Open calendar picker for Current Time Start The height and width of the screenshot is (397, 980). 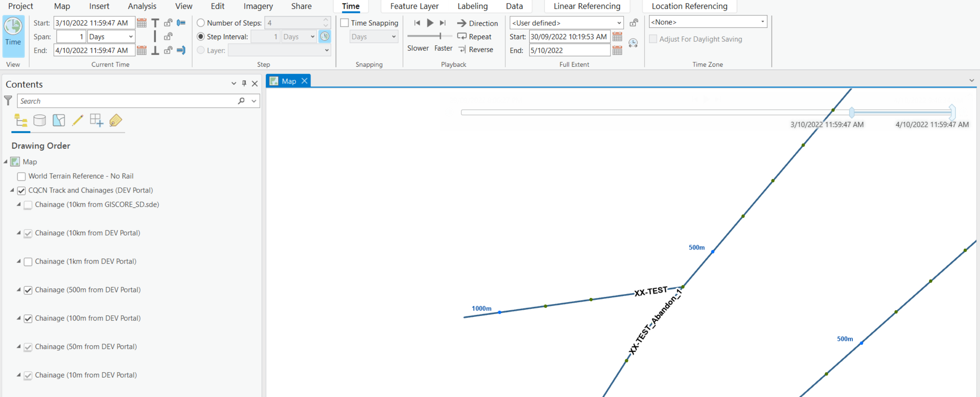pos(141,23)
